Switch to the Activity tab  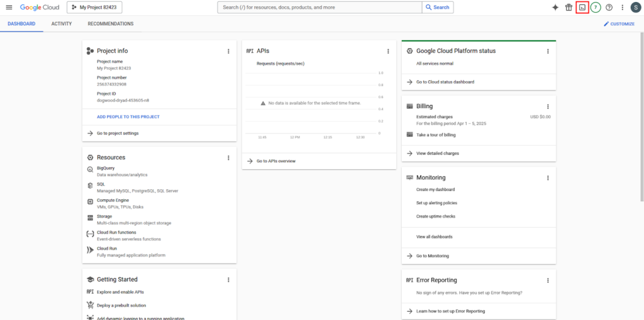(x=62, y=24)
